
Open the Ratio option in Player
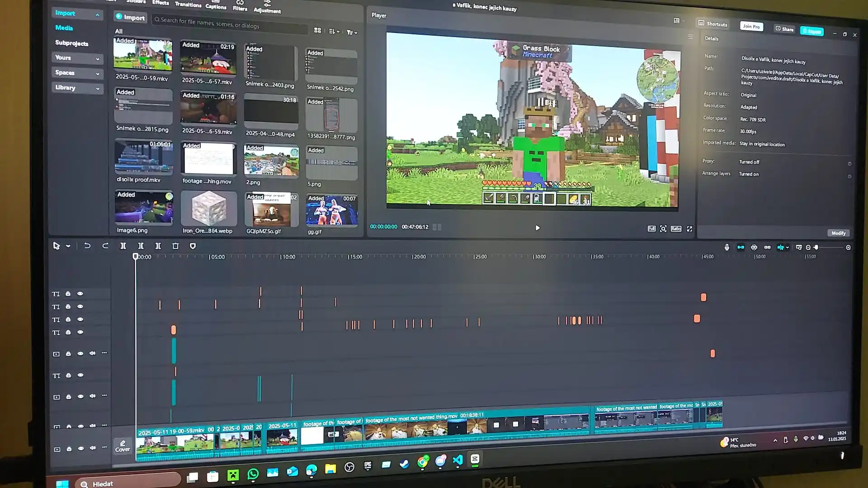click(x=676, y=229)
